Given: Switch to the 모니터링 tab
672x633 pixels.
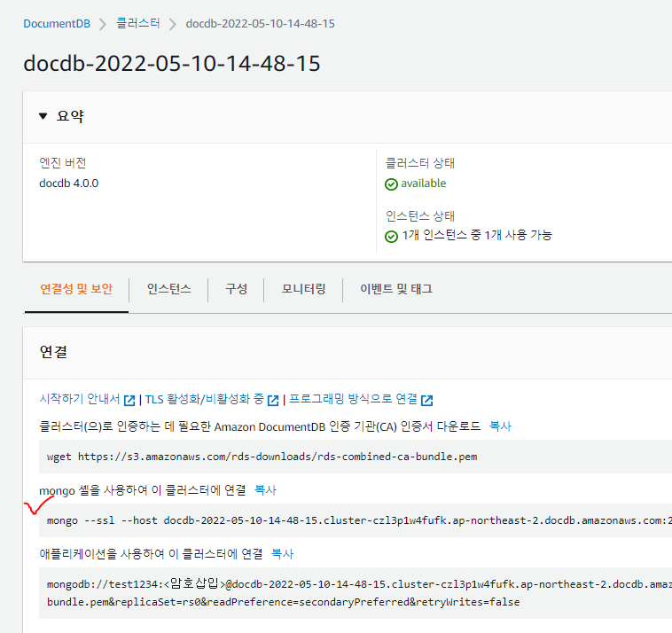Looking at the screenshot, I should [304, 289].
